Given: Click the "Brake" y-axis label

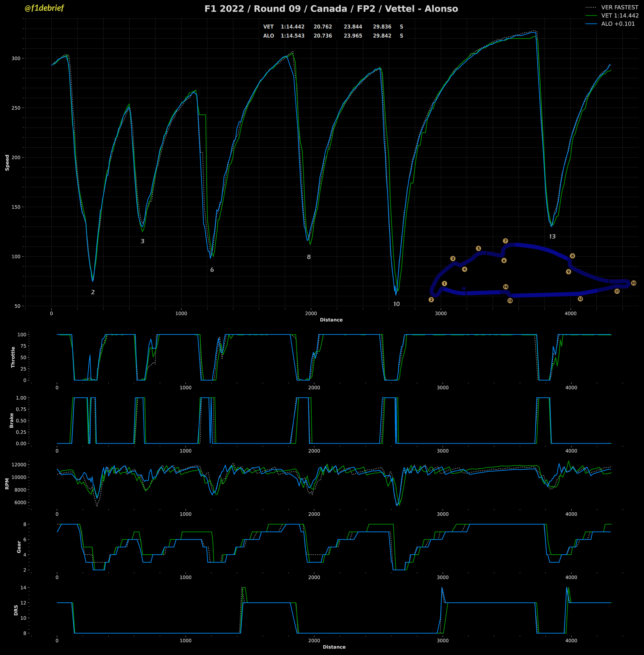Looking at the screenshot, I should (11, 420).
